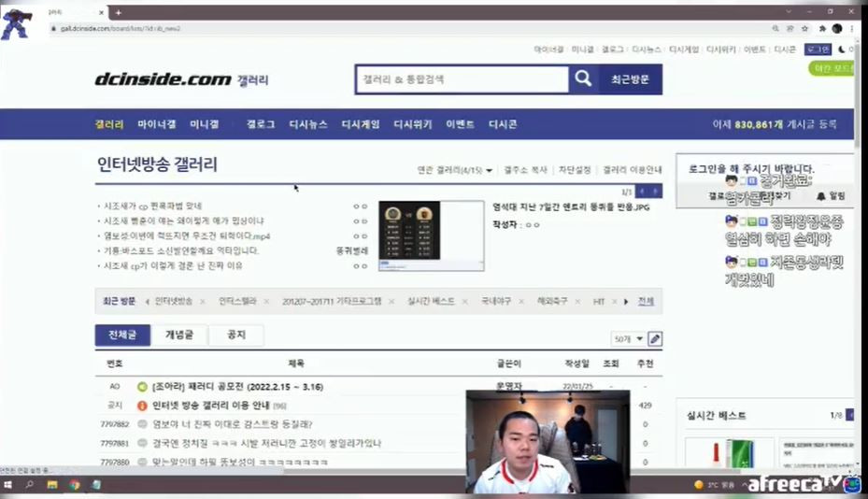Click the magnifier search button
The image size is (868, 499).
pyautogui.click(x=583, y=79)
